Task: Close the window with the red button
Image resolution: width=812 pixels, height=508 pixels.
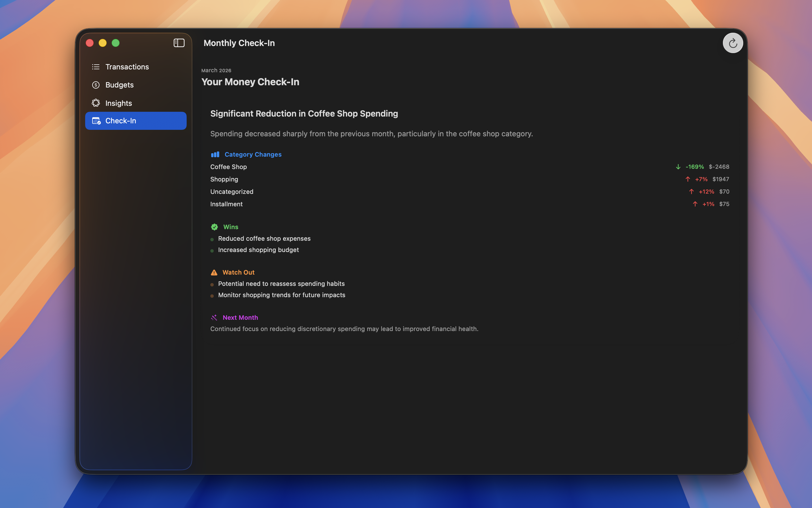Action: (90, 43)
